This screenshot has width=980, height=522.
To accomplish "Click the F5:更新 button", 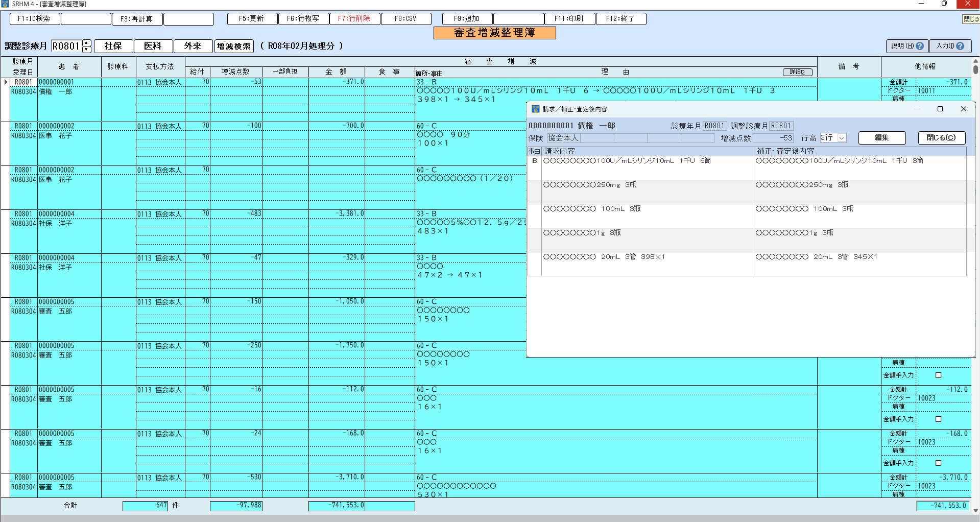I will pyautogui.click(x=252, y=19).
